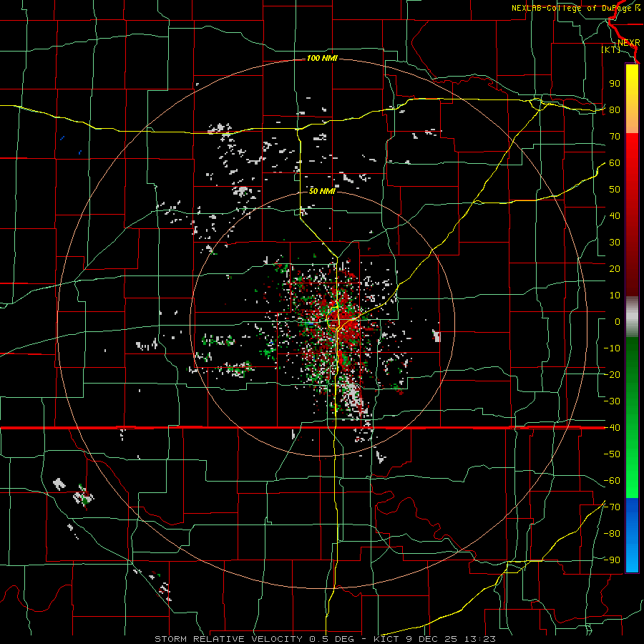This screenshot has width=644, height=644.
Task: Click the 0 value on velocity scale
Action: pos(618,322)
